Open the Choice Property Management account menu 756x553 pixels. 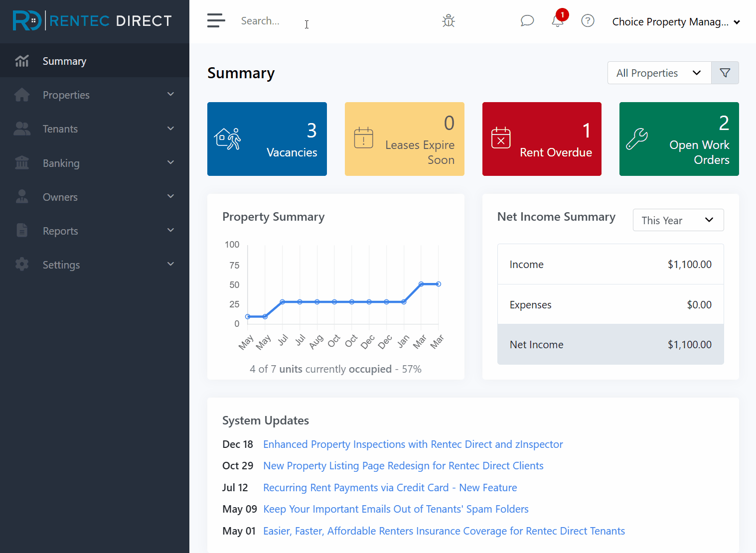(x=675, y=22)
